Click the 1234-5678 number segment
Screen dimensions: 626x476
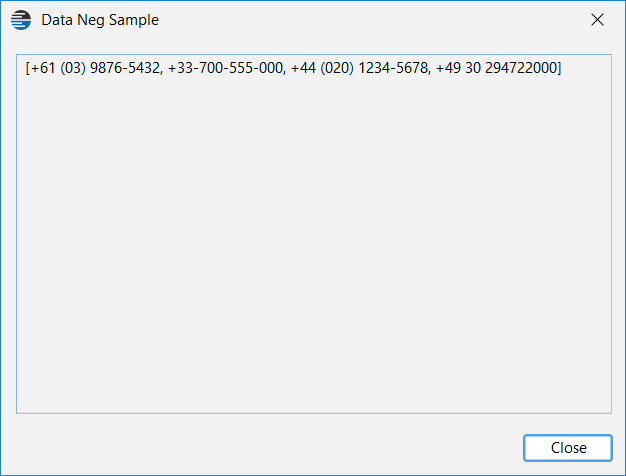pyautogui.click(x=393, y=68)
